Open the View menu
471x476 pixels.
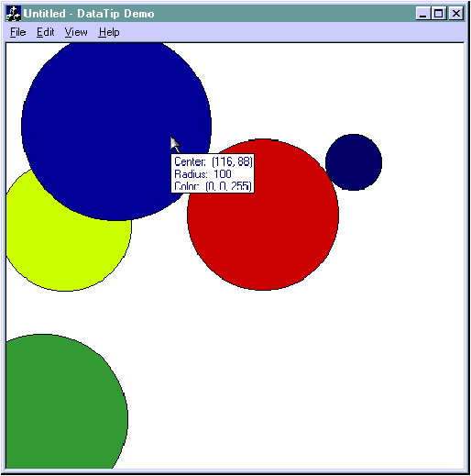(76, 32)
